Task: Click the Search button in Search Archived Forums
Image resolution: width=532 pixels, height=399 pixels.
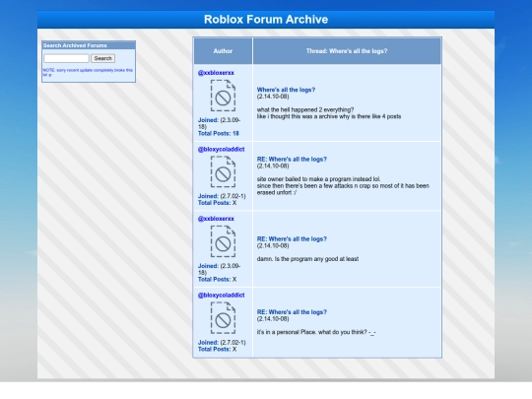Action: point(102,58)
